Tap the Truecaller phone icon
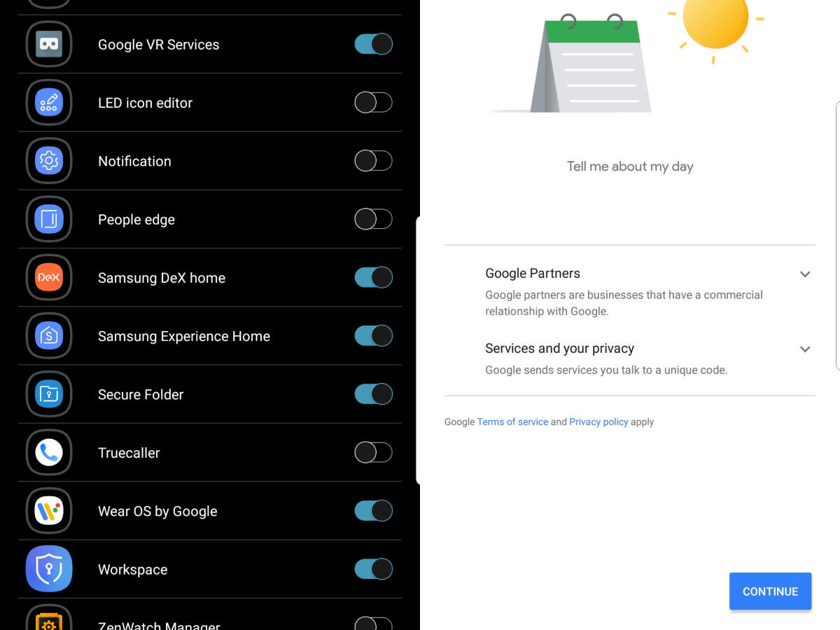Viewport: 840px width, 630px height. (49, 453)
